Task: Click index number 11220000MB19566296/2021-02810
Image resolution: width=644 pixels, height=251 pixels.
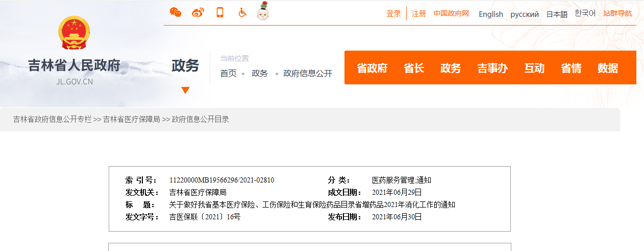Action: tap(222, 180)
